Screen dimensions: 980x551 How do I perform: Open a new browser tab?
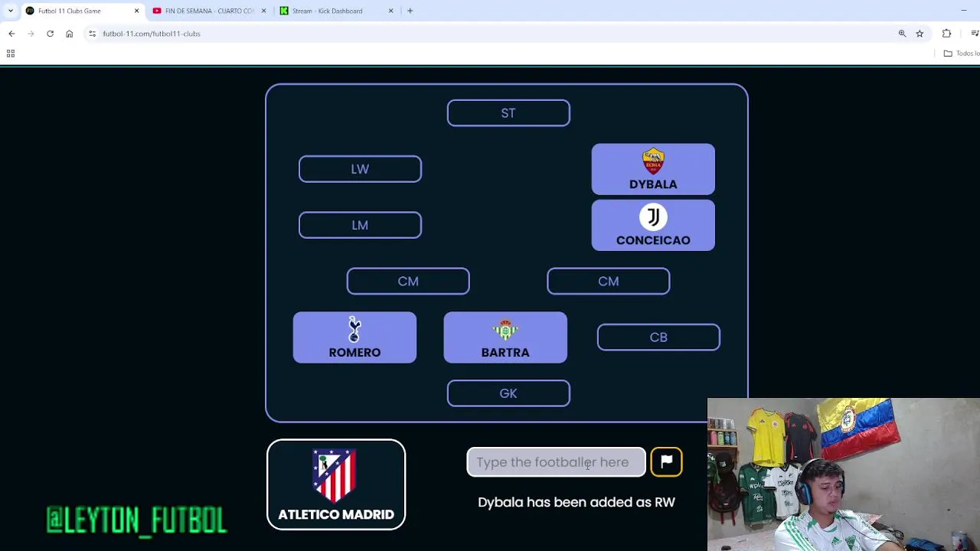point(410,11)
